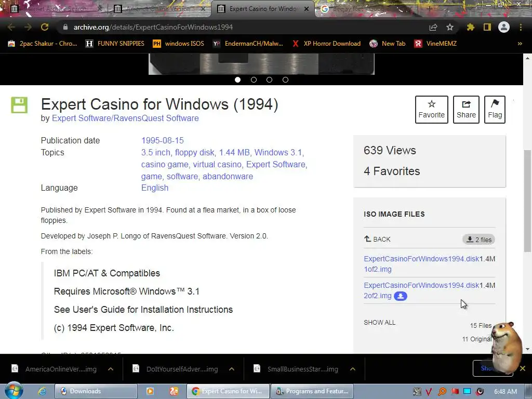The image size is (532, 399).
Task: Click the red V tray icon
Action: coord(429,392)
